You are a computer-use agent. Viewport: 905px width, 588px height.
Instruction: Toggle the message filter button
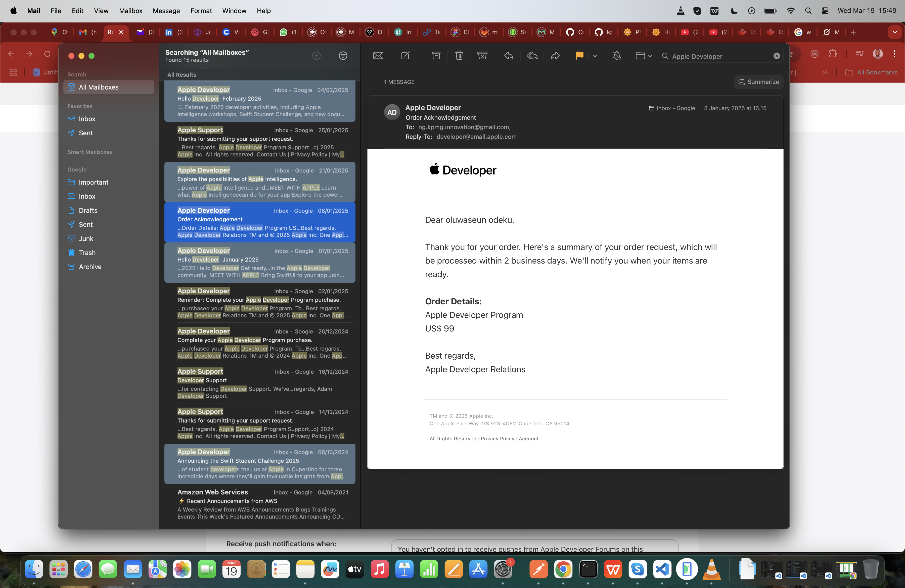pyautogui.click(x=343, y=56)
